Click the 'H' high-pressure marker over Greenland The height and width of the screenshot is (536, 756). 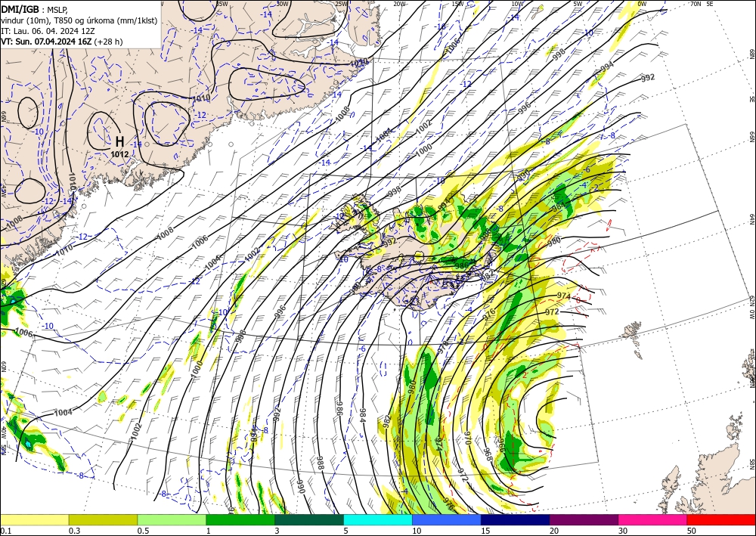point(119,141)
